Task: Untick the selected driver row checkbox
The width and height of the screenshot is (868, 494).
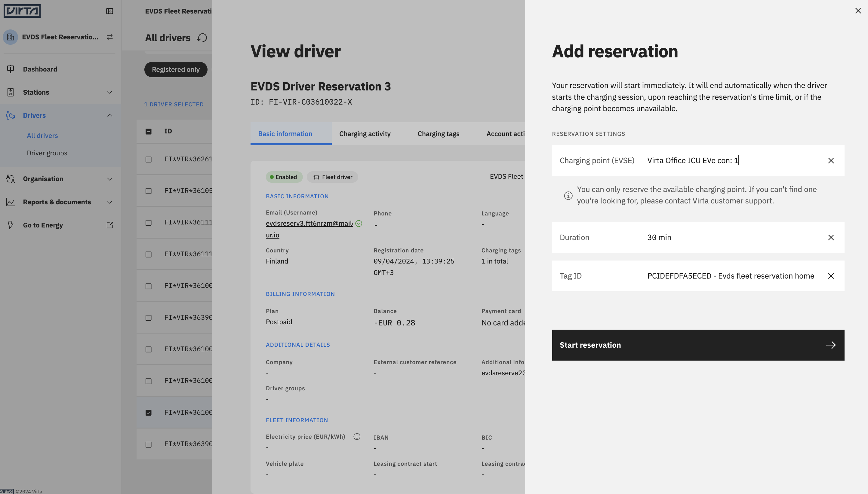Action: (148, 413)
